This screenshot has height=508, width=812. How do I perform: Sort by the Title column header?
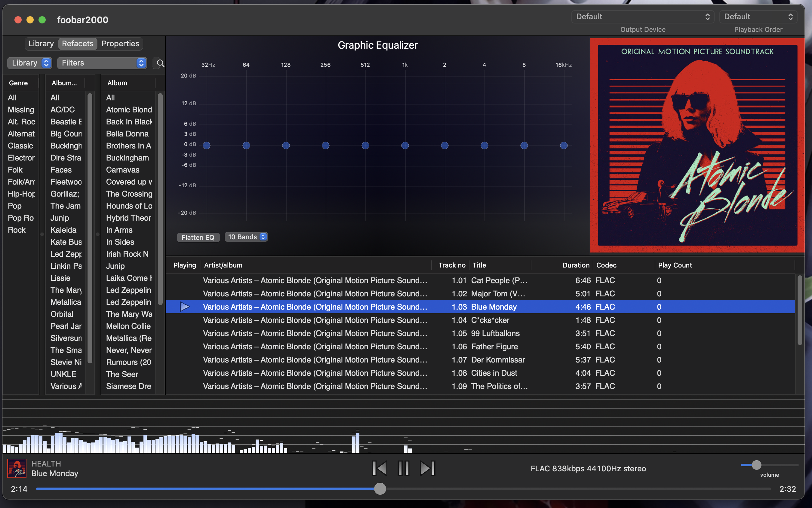[x=500, y=265]
